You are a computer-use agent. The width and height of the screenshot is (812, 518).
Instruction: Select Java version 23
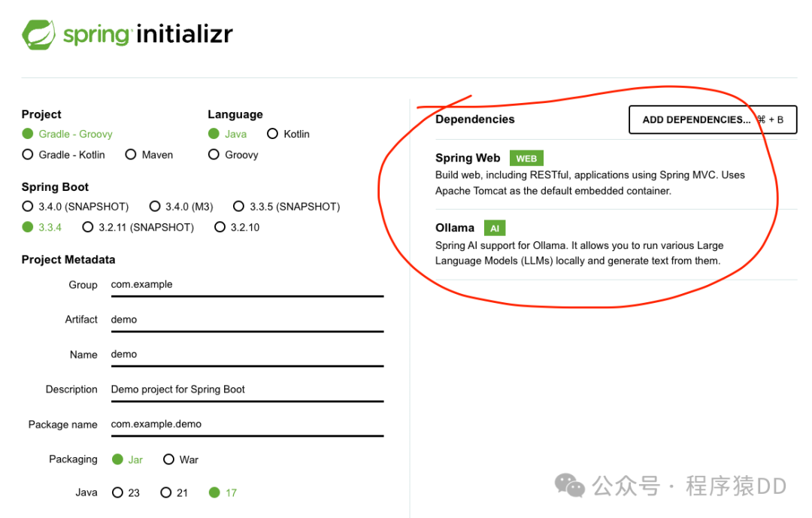pyautogui.click(x=126, y=492)
